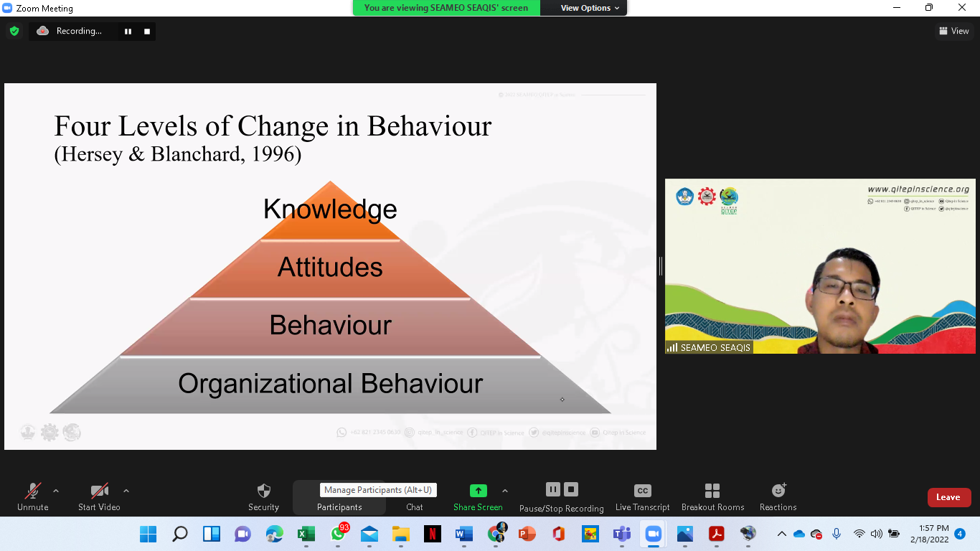Open Microsoft Excel from the taskbar
The image size is (980, 551).
(x=306, y=534)
